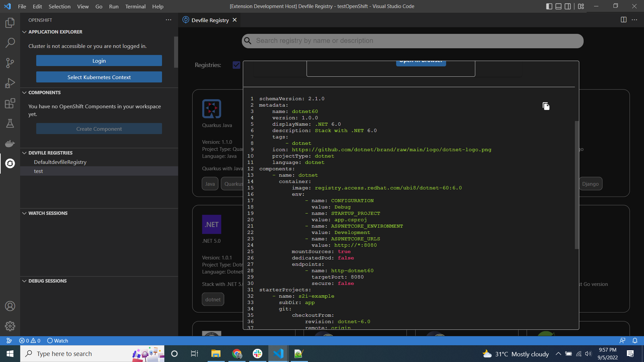Open the Docker view in activity bar
Screen dimensions: 644x362
[x=10, y=143]
